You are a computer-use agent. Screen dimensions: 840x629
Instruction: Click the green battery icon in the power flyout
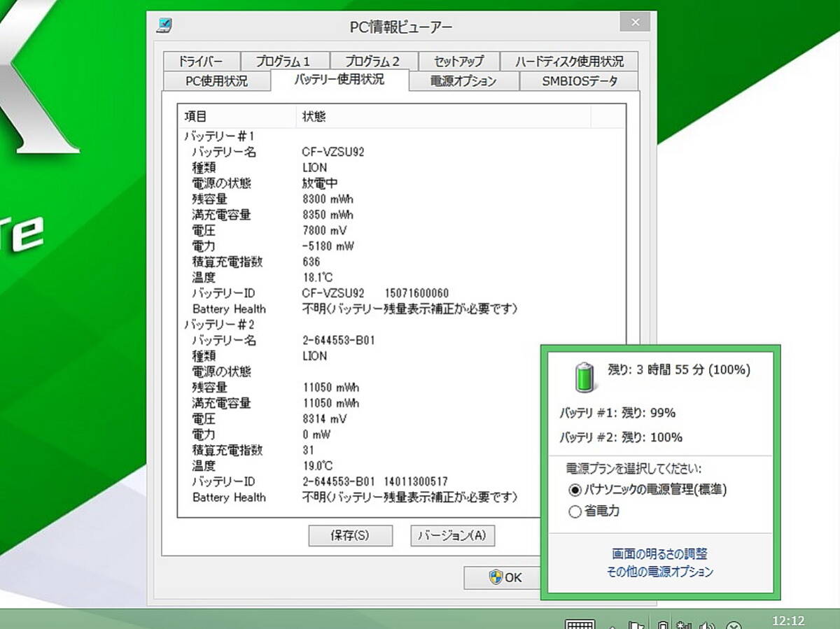point(584,376)
